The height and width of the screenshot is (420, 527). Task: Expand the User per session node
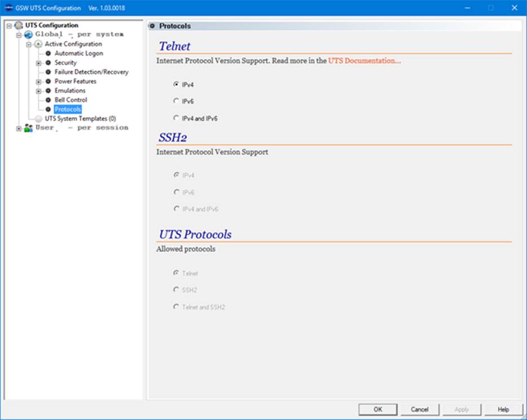[19, 128]
